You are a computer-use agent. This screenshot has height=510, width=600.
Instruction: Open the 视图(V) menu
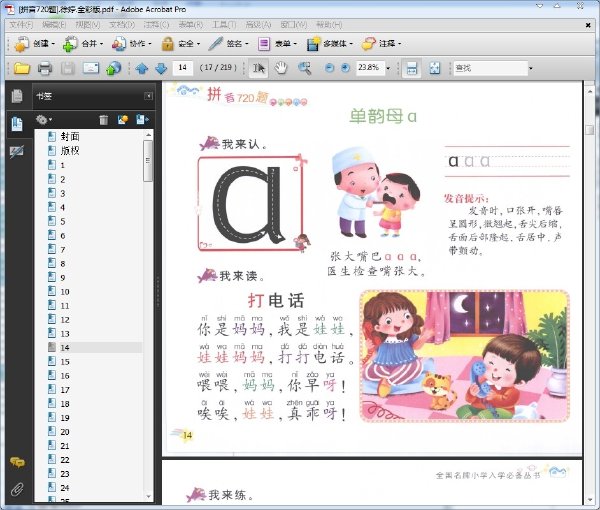click(88, 25)
